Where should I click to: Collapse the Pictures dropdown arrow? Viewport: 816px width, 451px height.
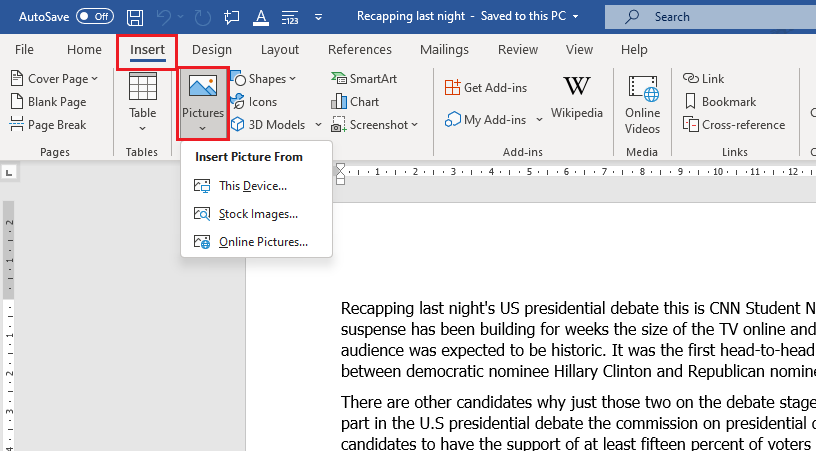202,128
